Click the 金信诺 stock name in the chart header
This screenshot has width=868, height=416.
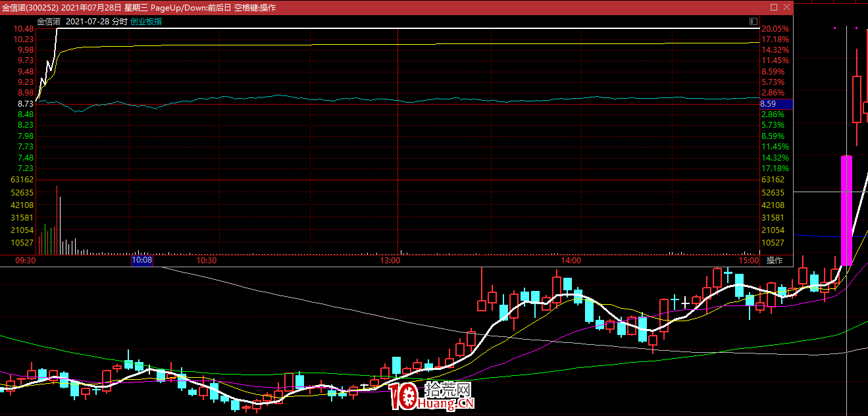click(x=49, y=21)
